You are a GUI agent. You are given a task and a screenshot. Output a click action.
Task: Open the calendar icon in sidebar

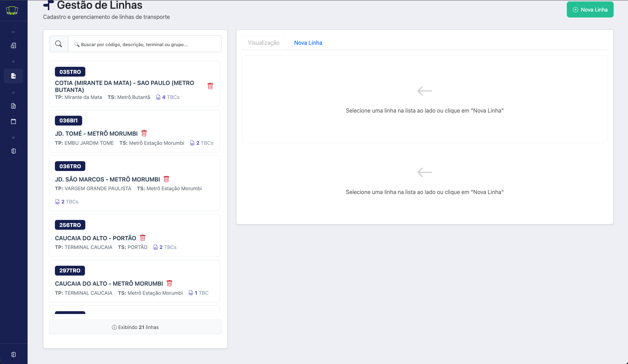tap(14, 121)
